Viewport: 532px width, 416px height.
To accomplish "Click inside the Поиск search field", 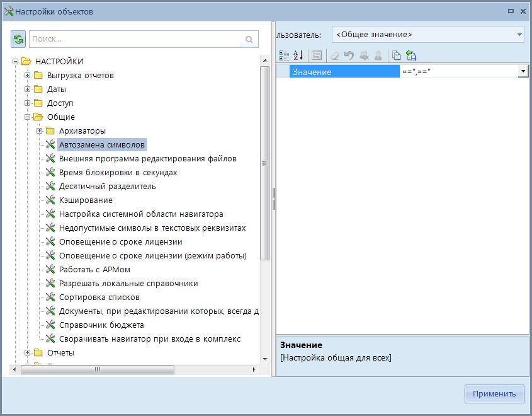I will pyautogui.click(x=135, y=39).
